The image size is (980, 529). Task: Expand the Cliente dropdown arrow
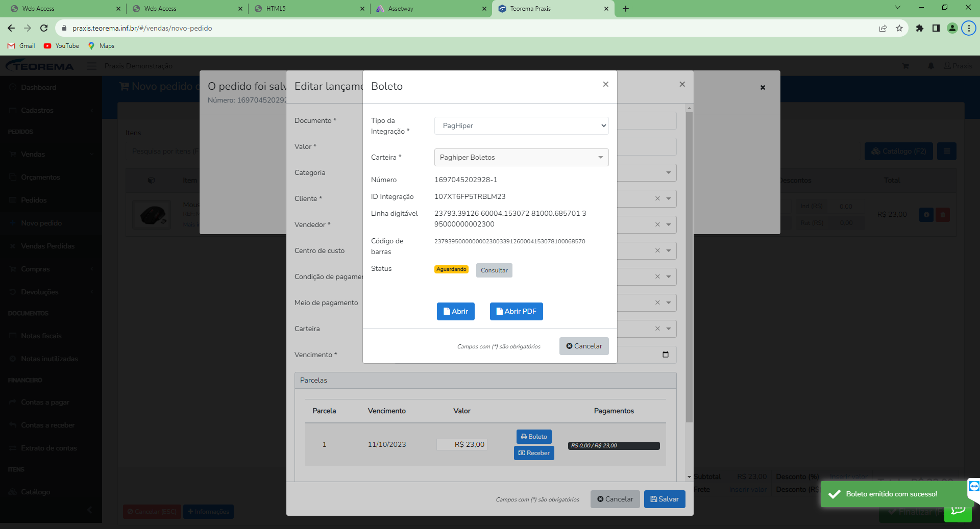(669, 198)
